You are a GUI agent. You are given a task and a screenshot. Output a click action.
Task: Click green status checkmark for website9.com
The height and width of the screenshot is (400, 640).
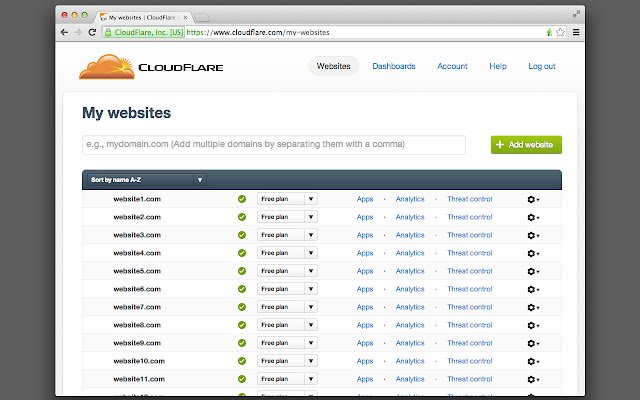pos(242,343)
